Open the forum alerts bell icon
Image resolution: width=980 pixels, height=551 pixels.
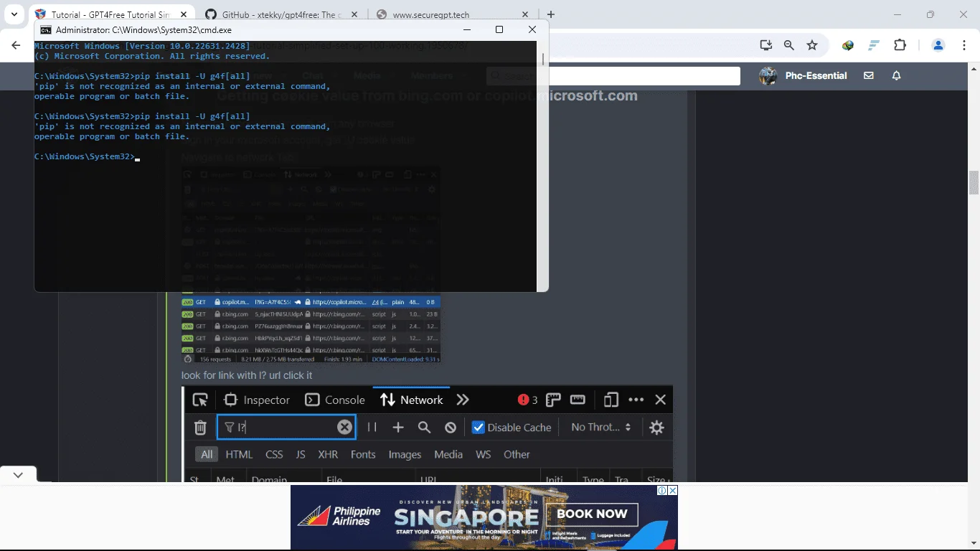click(896, 75)
